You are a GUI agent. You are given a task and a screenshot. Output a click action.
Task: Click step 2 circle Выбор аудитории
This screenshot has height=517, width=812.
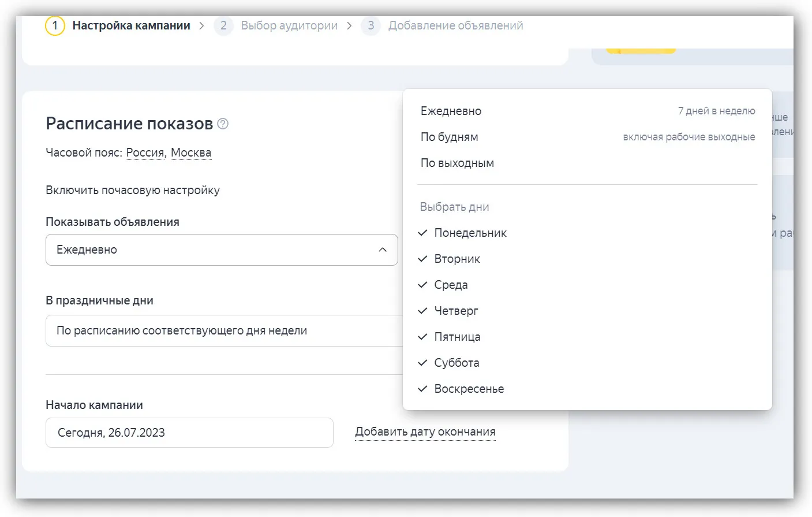coord(223,25)
